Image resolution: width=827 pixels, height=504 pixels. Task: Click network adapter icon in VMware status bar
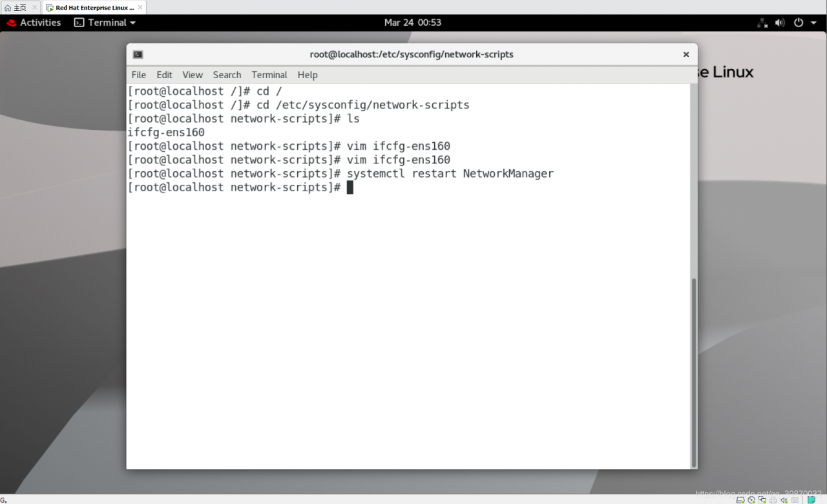762,499
